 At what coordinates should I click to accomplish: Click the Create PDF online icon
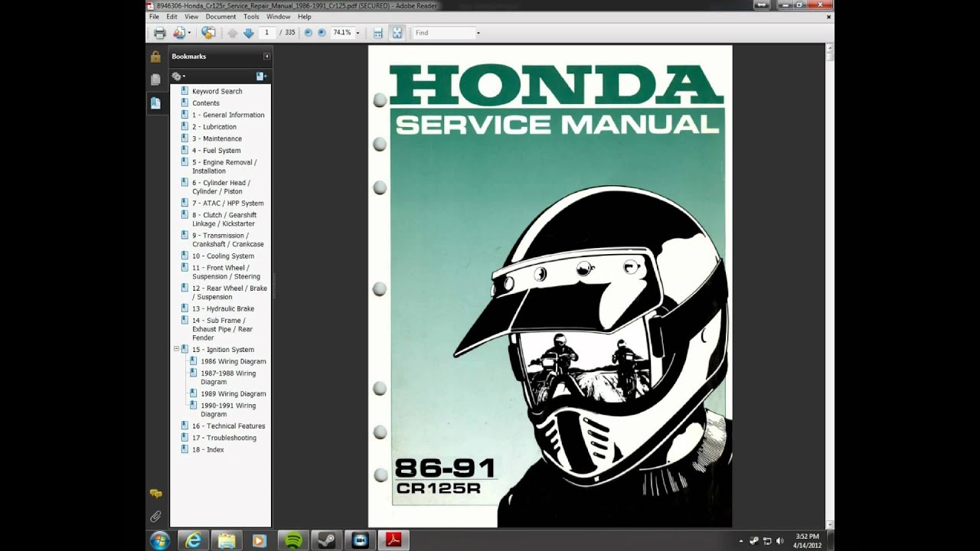[x=178, y=33]
